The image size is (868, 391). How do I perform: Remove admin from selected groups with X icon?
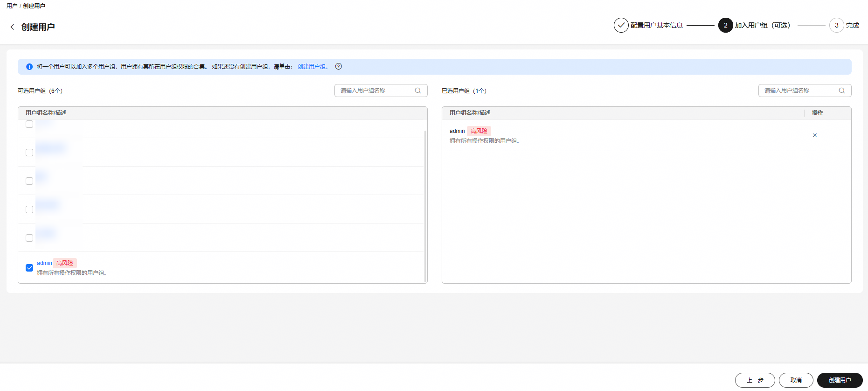(815, 135)
